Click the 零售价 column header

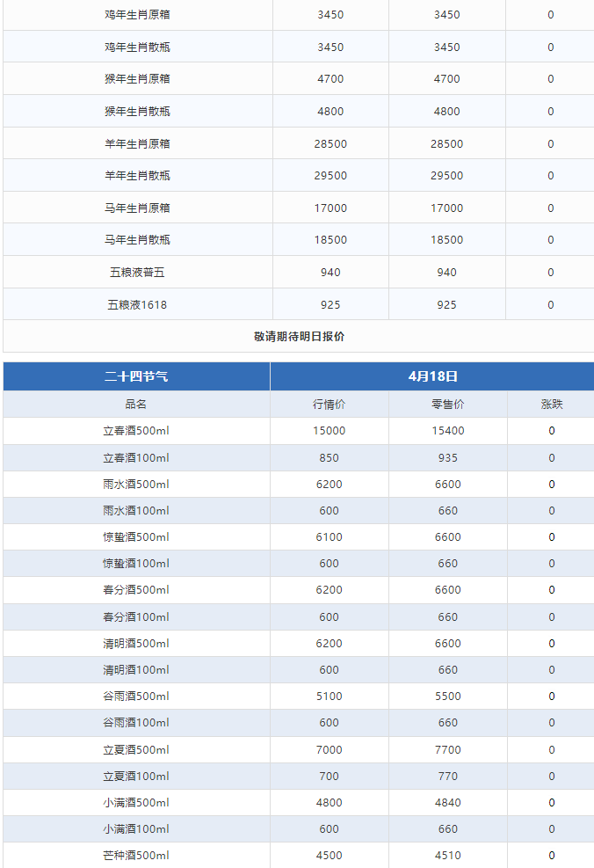(448, 405)
